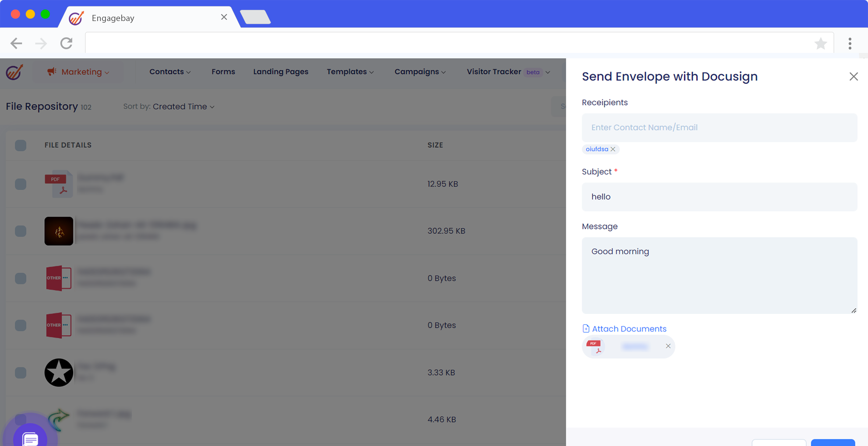Go to Landing Pages
This screenshot has width=868, height=446.
[x=280, y=72]
